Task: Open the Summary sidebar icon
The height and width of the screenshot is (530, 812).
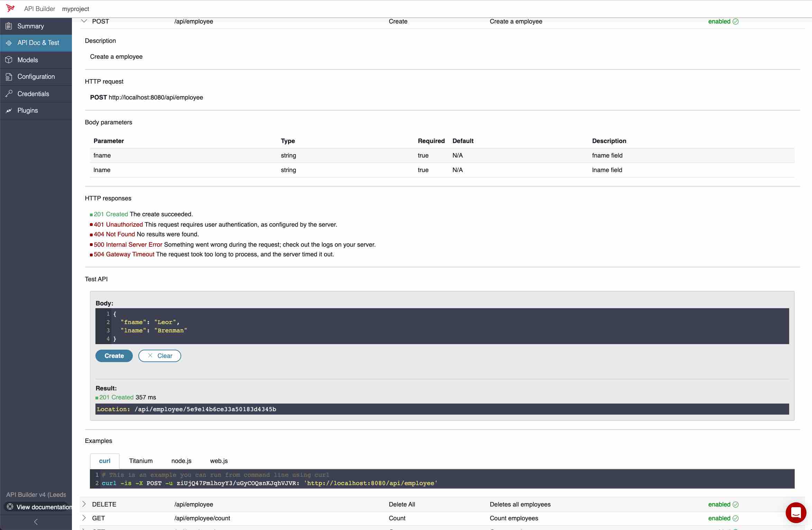Action: point(9,26)
